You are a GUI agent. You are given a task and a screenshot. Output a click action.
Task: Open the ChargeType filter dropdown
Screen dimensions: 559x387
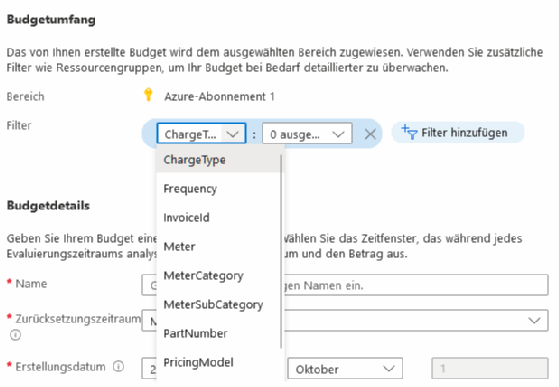(201, 134)
